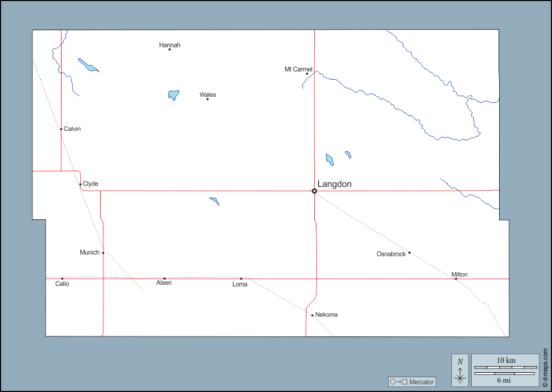Click the Alsen town label
The width and height of the screenshot is (552, 392).
point(164,283)
